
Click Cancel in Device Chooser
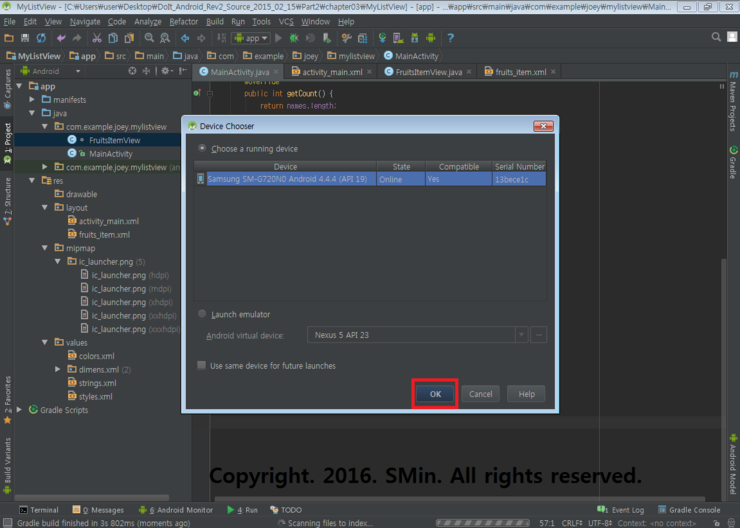point(480,394)
